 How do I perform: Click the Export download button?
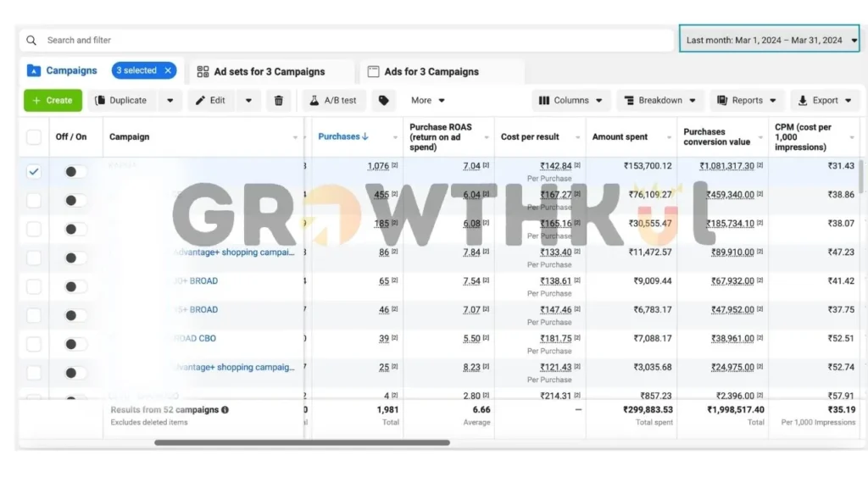coord(824,101)
